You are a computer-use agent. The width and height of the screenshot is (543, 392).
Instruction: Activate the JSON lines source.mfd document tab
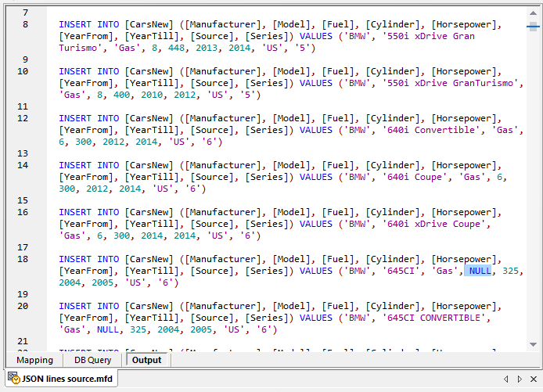coord(64,379)
